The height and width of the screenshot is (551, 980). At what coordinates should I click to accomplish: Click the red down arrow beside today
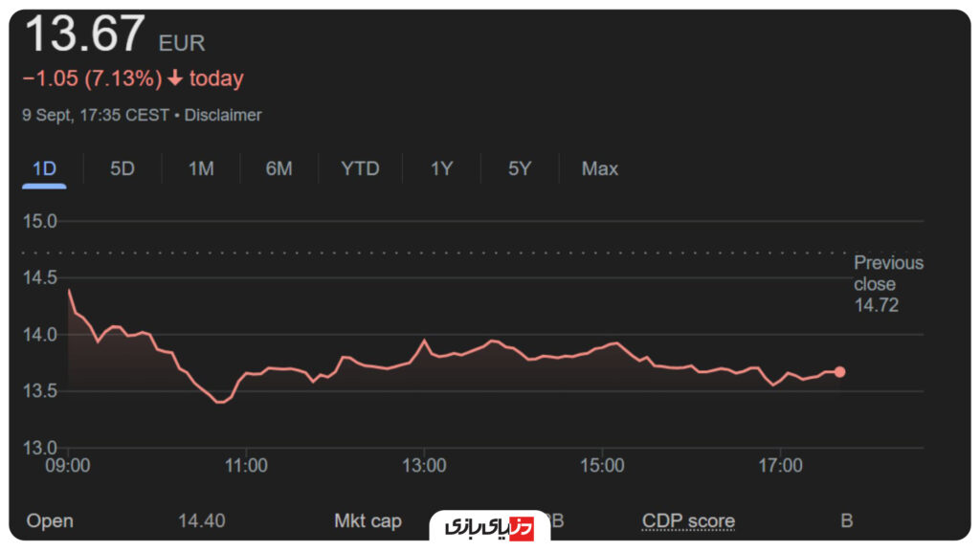tap(174, 78)
